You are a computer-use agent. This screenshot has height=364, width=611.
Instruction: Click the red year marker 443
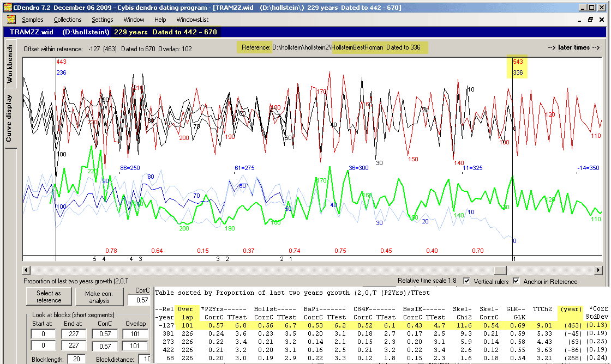click(x=61, y=62)
